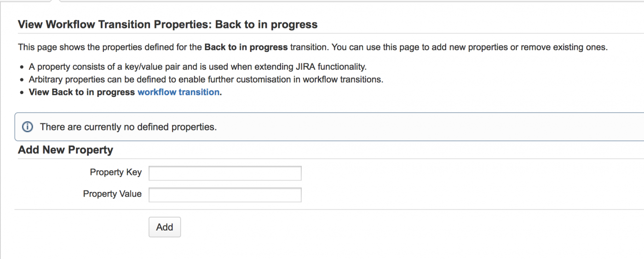Click the bullet dot before 'Arbitrary properties'

(x=22, y=80)
